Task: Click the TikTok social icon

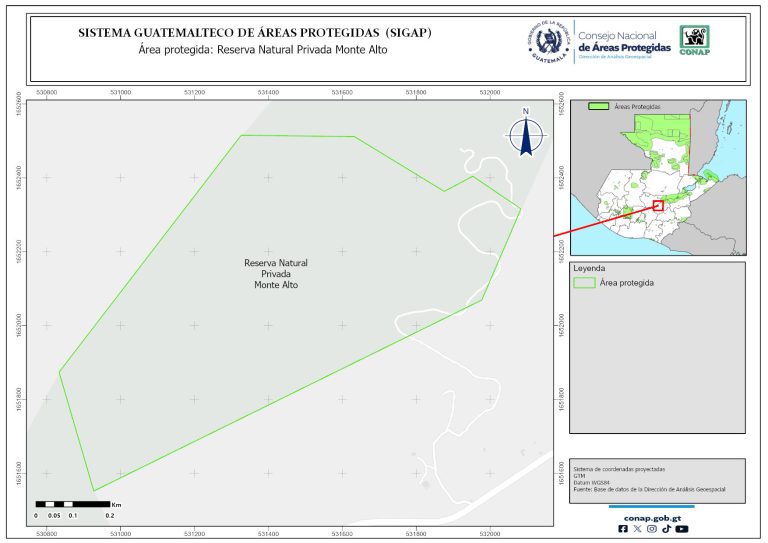Action: coord(666,529)
